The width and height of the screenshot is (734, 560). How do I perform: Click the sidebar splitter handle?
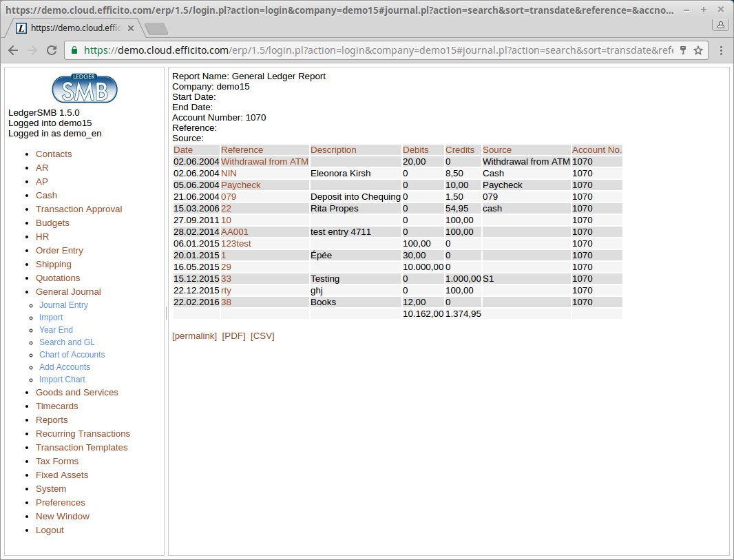(166, 313)
